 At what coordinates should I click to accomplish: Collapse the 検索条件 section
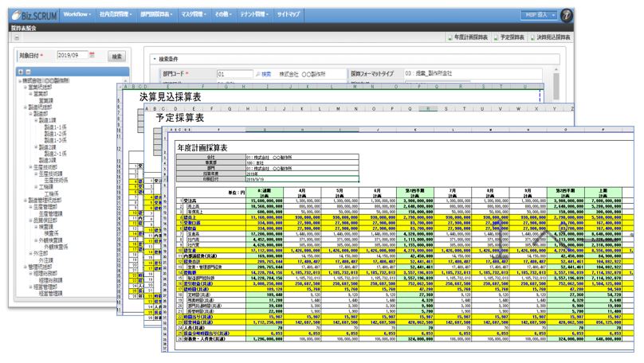[155, 59]
